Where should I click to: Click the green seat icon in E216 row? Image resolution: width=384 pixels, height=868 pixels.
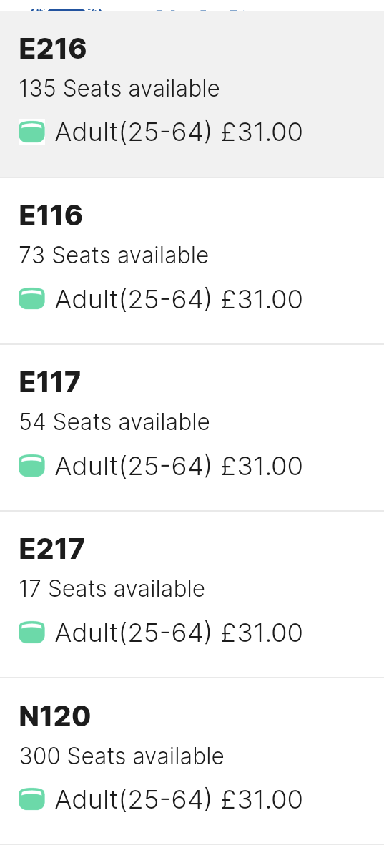(x=31, y=132)
